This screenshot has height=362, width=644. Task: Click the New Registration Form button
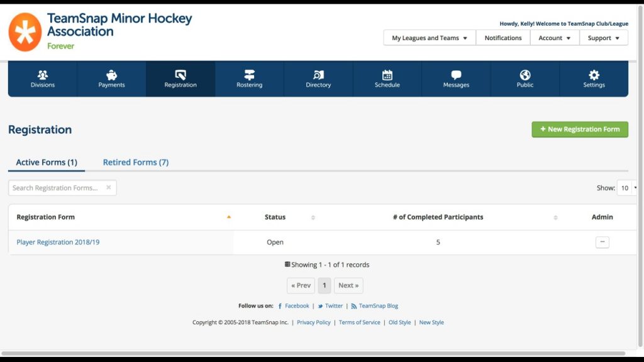pyautogui.click(x=579, y=129)
